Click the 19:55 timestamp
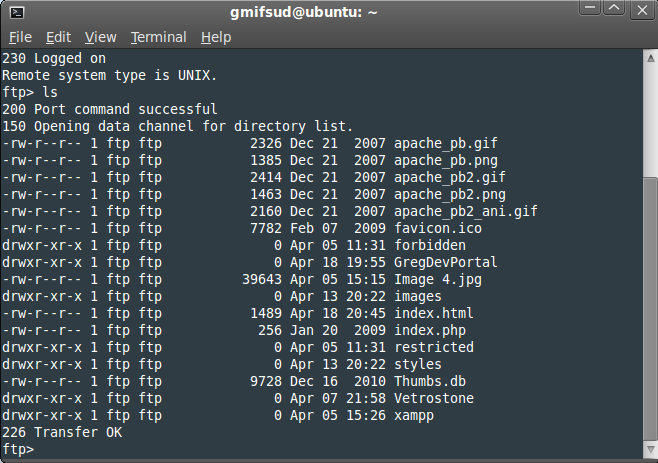658x463 pixels. pyautogui.click(x=366, y=262)
